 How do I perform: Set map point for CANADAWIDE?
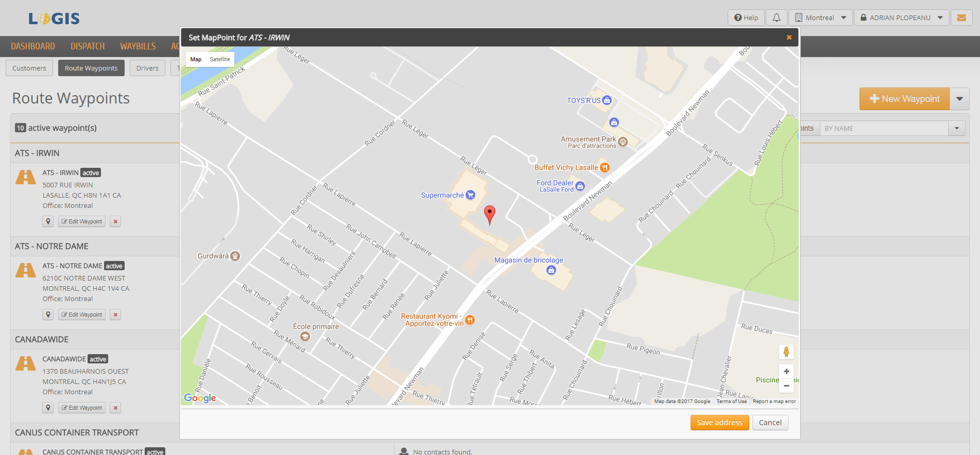[x=48, y=408]
